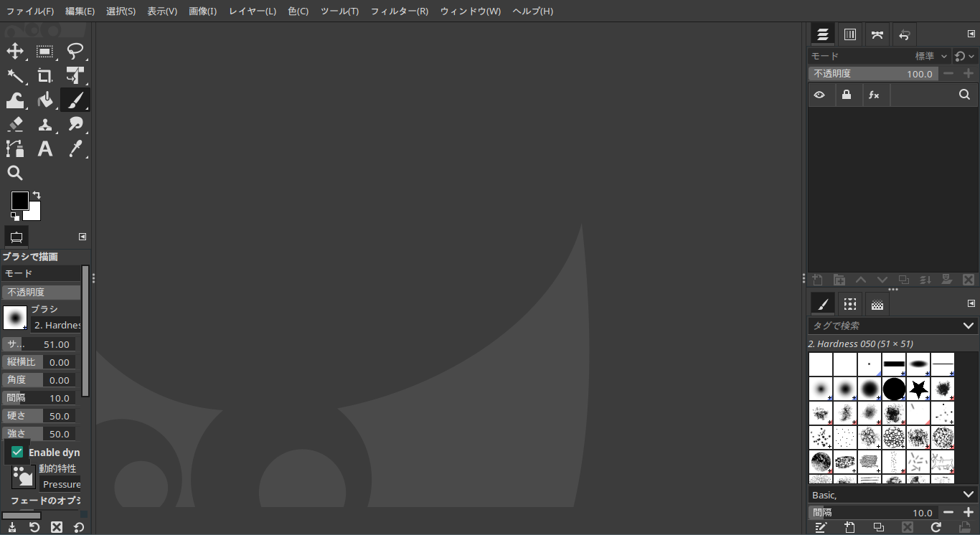This screenshot has width=980, height=535.
Task: Open the ヘルプ(H) menu
Action: pos(533,11)
